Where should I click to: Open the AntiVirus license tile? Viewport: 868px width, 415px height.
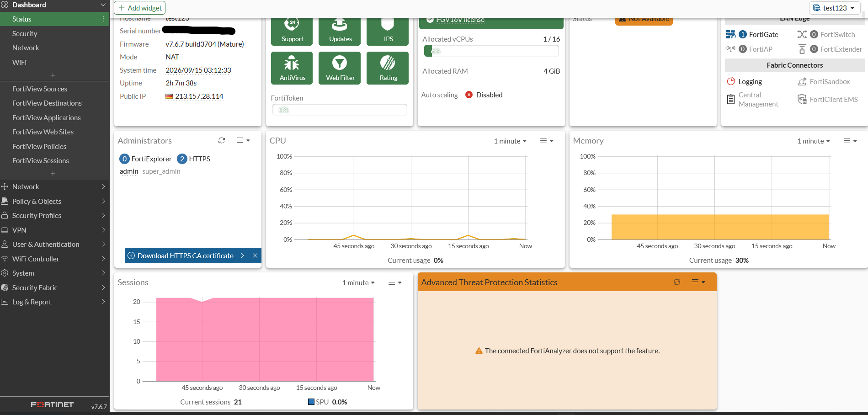click(x=292, y=68)
